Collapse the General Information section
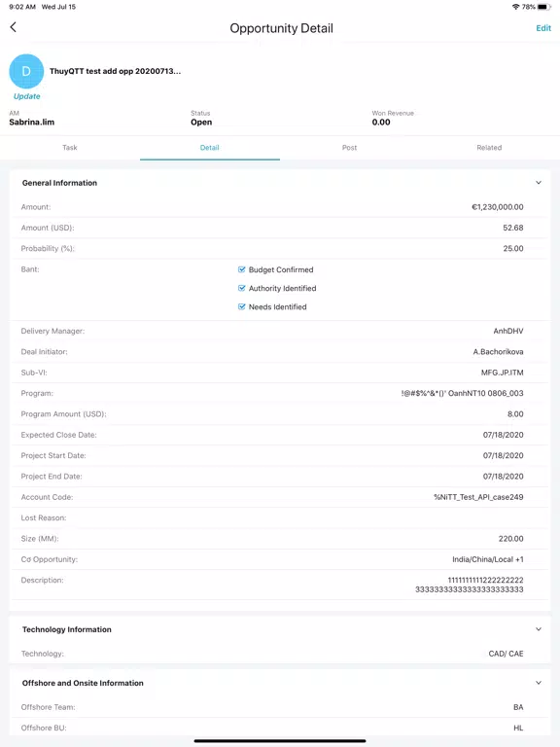560x747 pixels. (539, 183)
